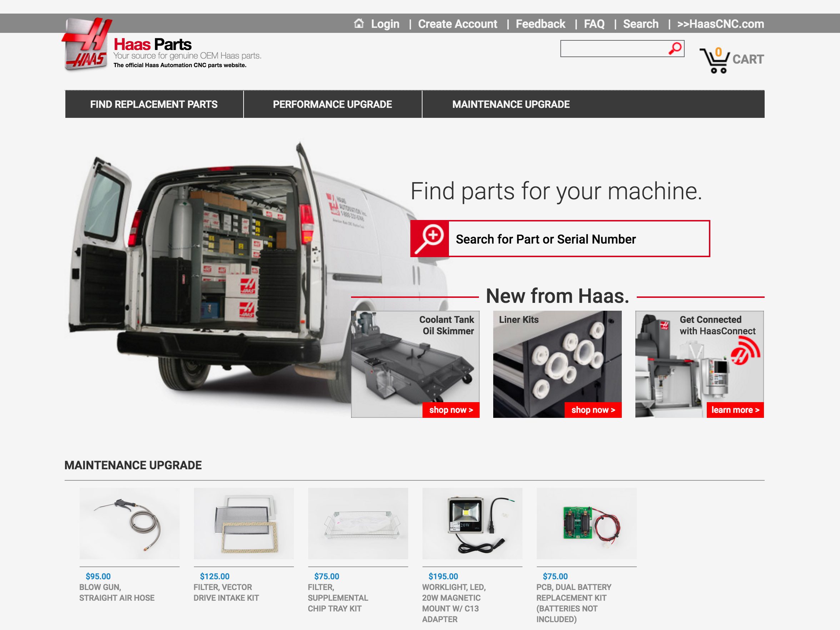Open Find Replacement Parts menu
Viewport: 840px width, 630px height.
[x=154, y=104]
